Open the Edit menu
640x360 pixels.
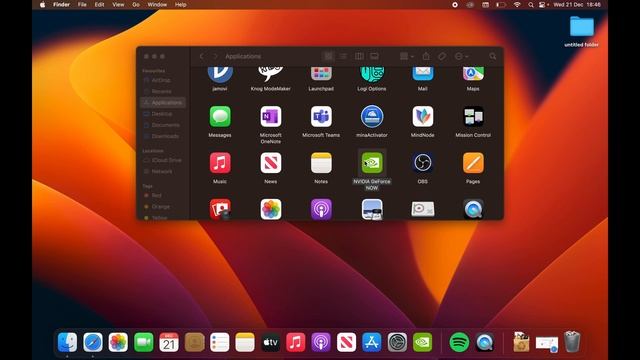pos(99,4)
